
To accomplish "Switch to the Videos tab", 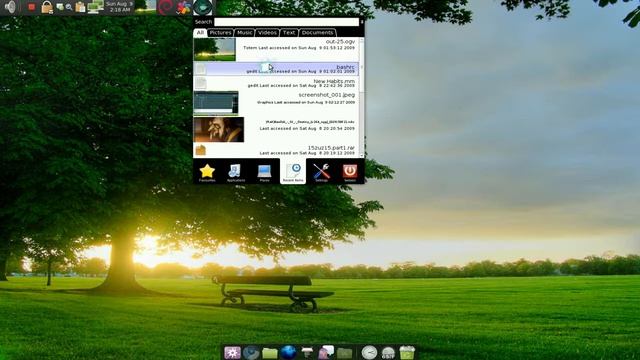I will click(267, 33).
